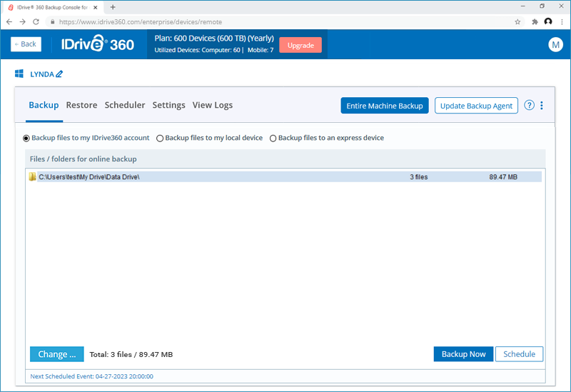
Task: Click the folder icon for Data Drive
Action: pos(32,176)
